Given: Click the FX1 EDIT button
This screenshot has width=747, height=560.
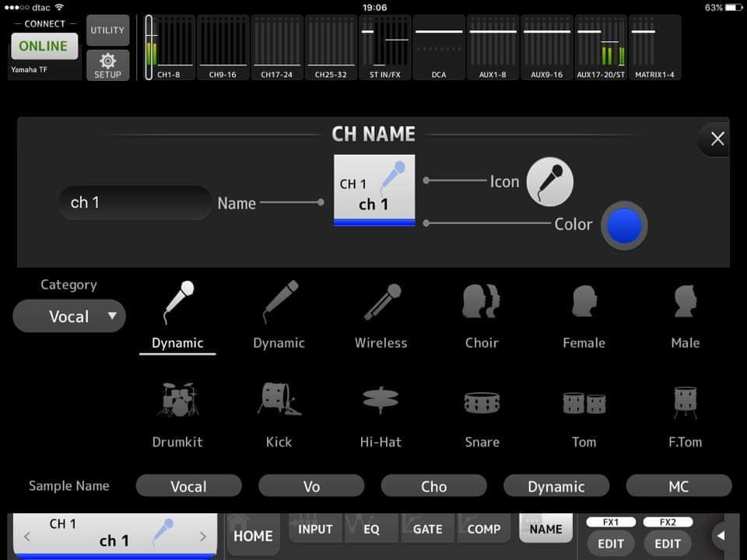Looking at the screenshot, I should coord(611,544).
